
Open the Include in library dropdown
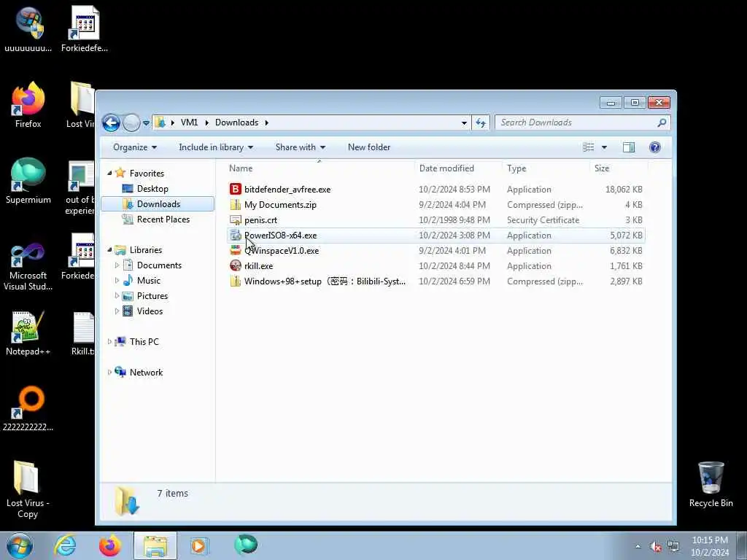[x=216, y=147]
